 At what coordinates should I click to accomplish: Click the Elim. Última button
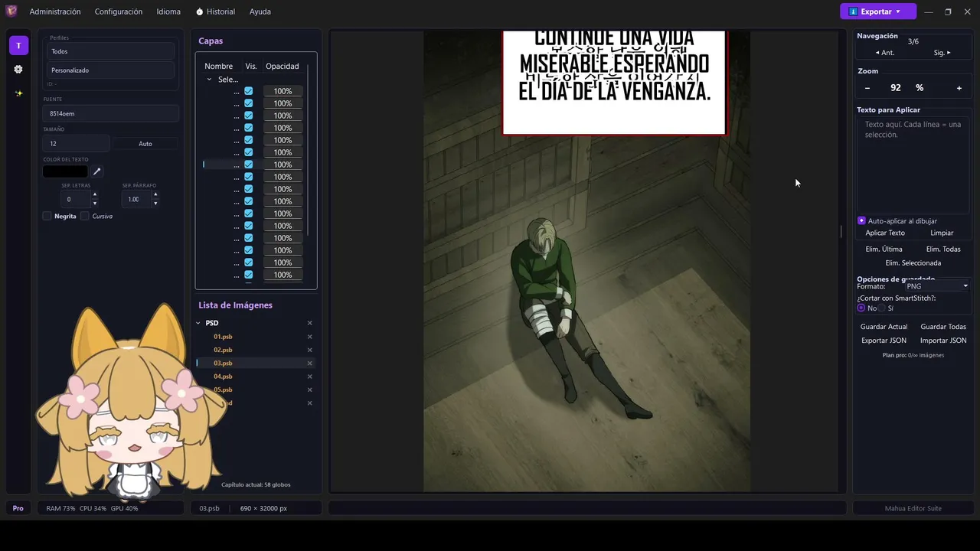[884, 249]
